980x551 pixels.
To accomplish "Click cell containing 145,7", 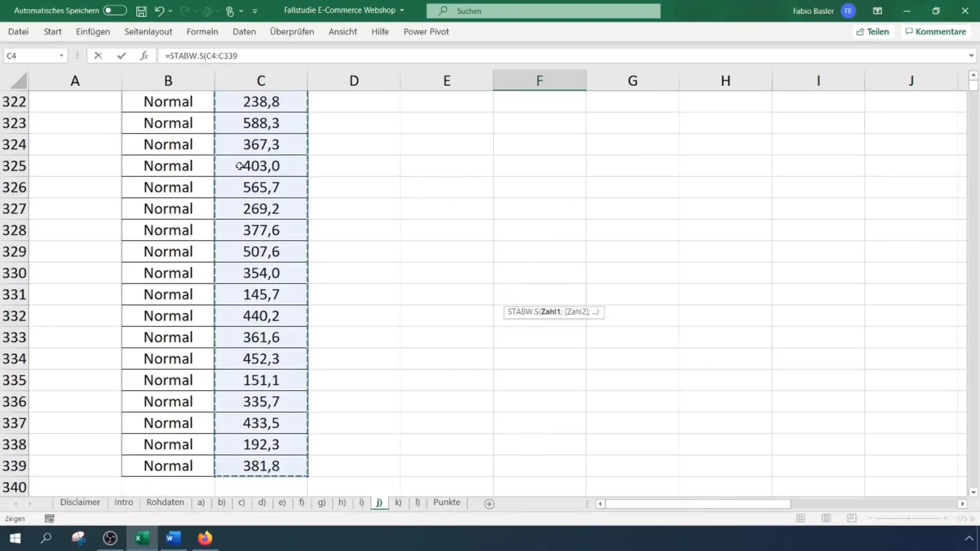I will coord(261,294).
